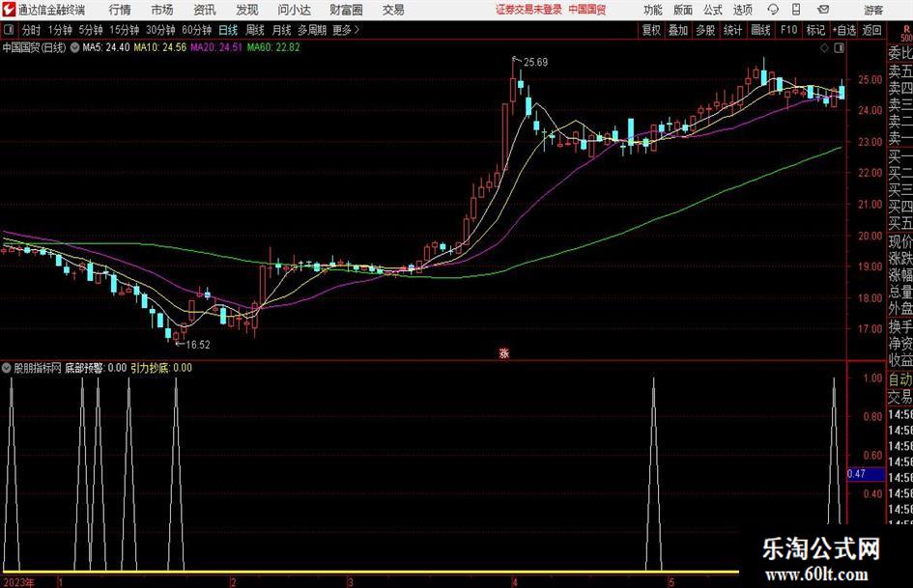913x588 pixels.
Task: Switch to 60分钟 period
Action: point(196,30)
